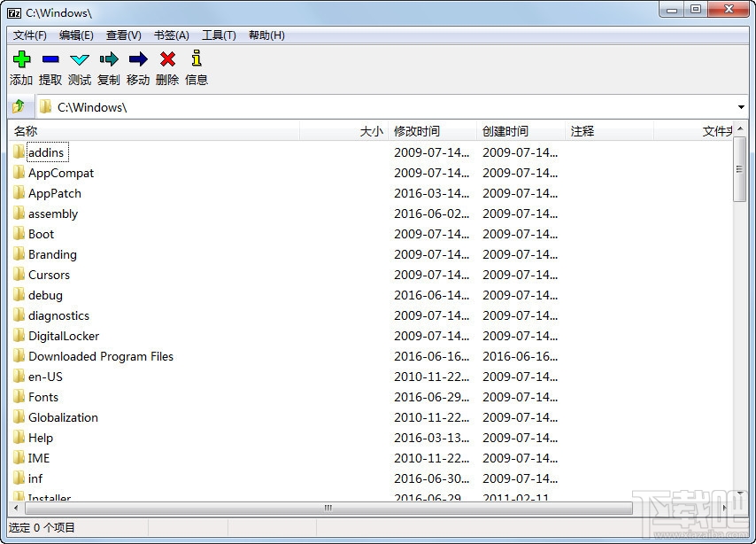This screenshot has height=544, width=756.
Task: Click the Extract (提取) toolbar icon
Action: (x=50, y=58)
